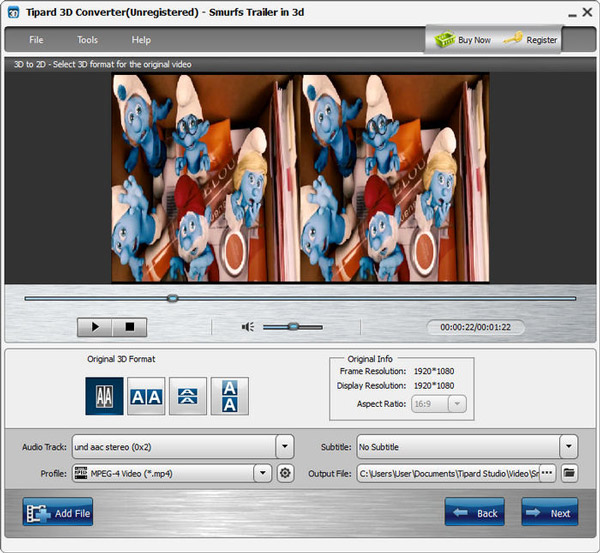The image size is (600, 553).
Task: Choose the small top-and-bottom 3D format
Action: point(188,396)
